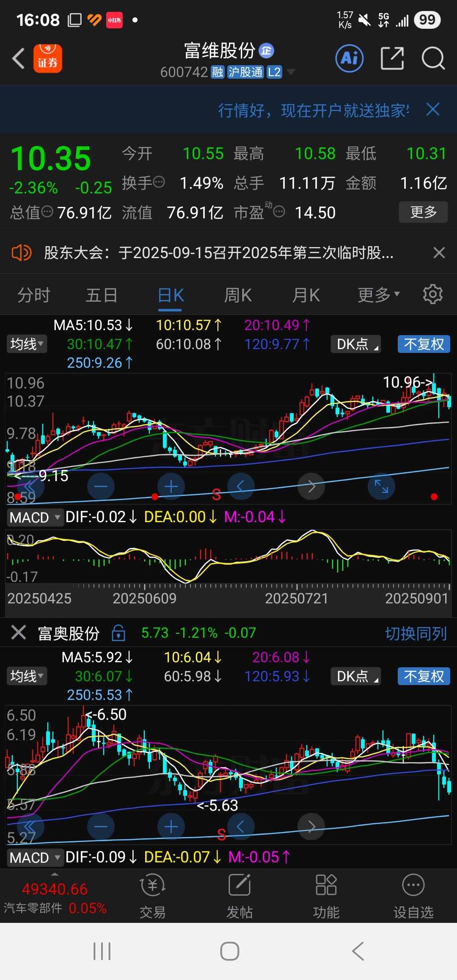457x980 pixels.
Task: Move 富维股份 chart right one step
Action: click(311, 487)
